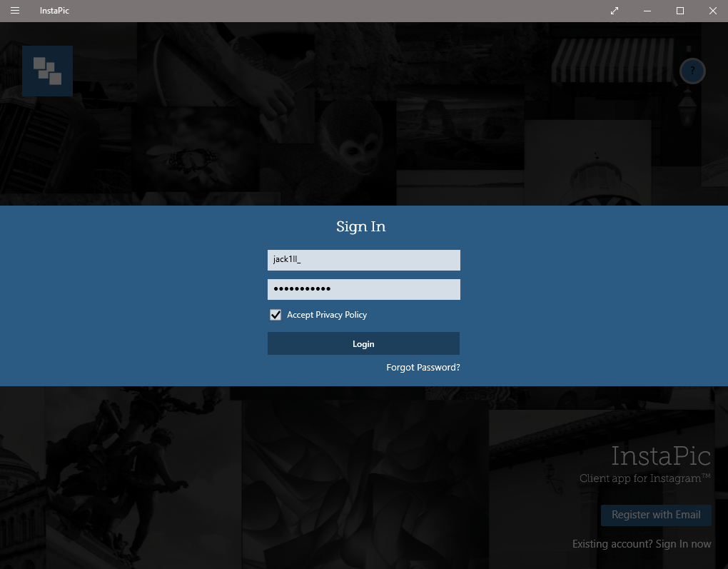Image resolution: width=728 pixels, height=569 pixels.
Task: Toggle full screen expand arrows icon
Action: [615, 11]
